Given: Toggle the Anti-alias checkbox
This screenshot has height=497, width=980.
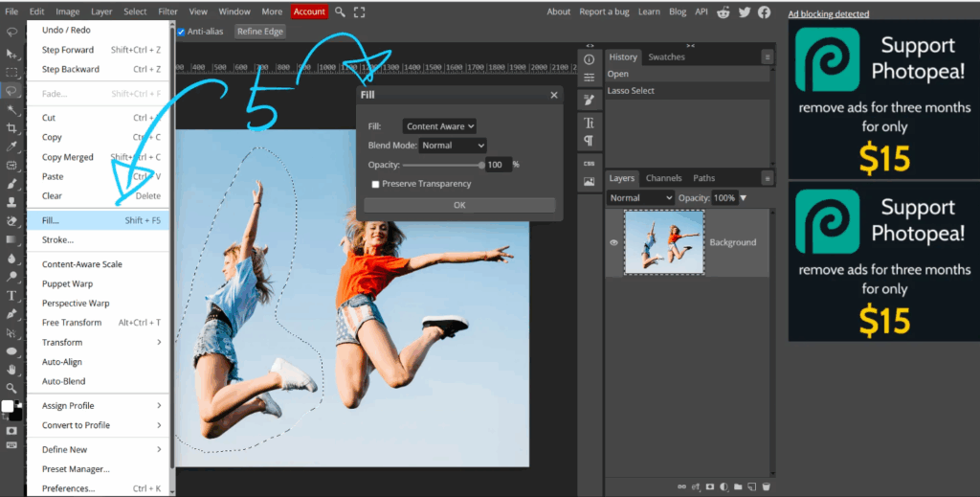Looking at the screenshot, I should tap(181, 32).
